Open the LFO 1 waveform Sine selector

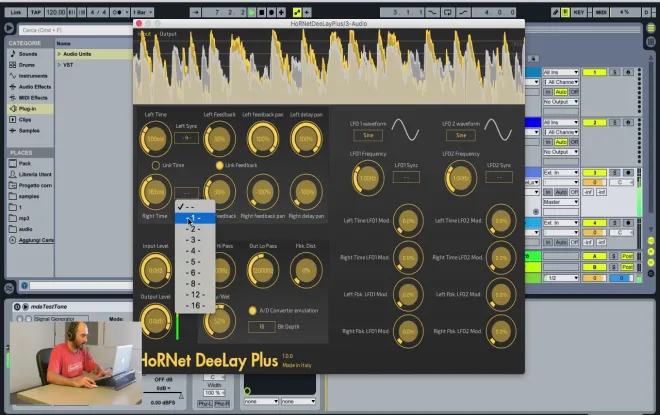click(x=368, y=135)
